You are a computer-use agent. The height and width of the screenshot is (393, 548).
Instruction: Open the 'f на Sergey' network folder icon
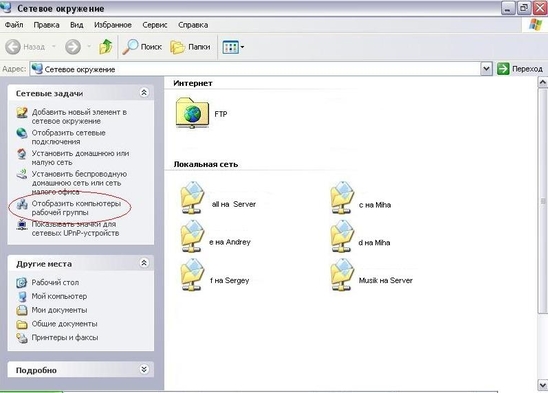pos(192,274)
